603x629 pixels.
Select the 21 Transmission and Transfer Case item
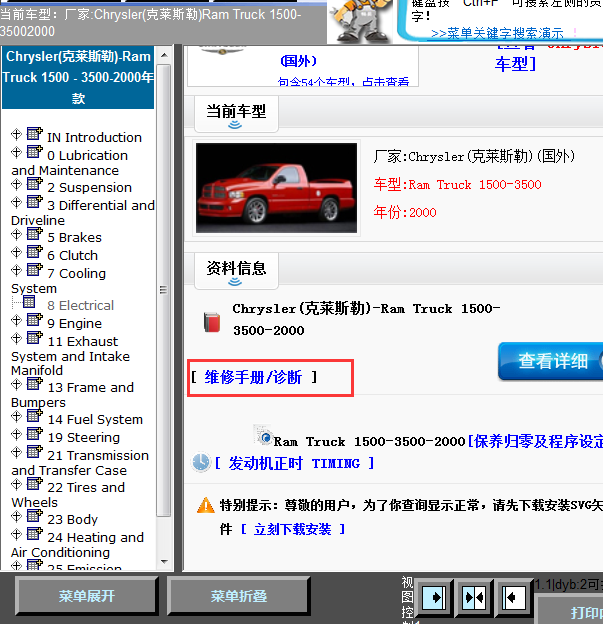point(80,463)
